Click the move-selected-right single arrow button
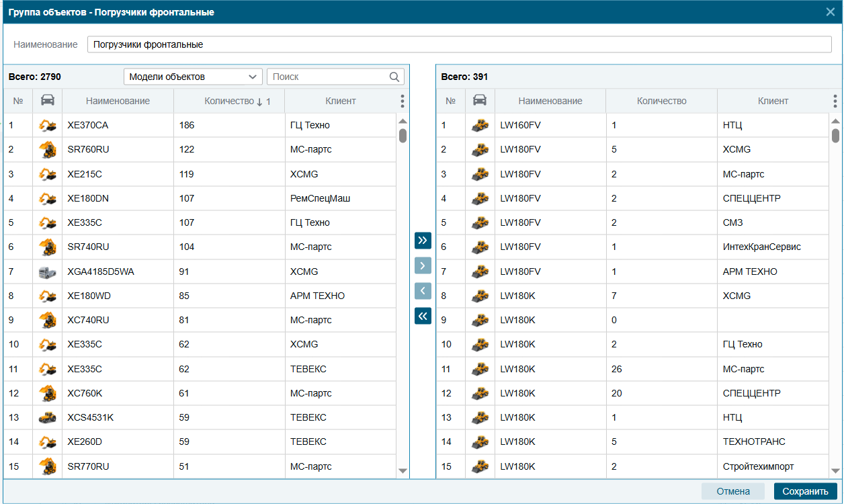The height and width of the screenshot is (504, 844). [x=423, y=266]
